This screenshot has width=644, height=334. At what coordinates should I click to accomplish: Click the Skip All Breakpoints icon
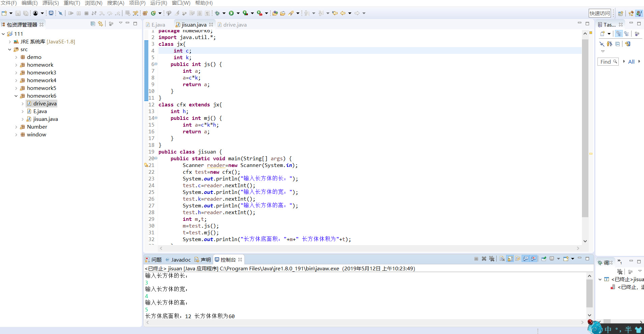tap(60, 13)
